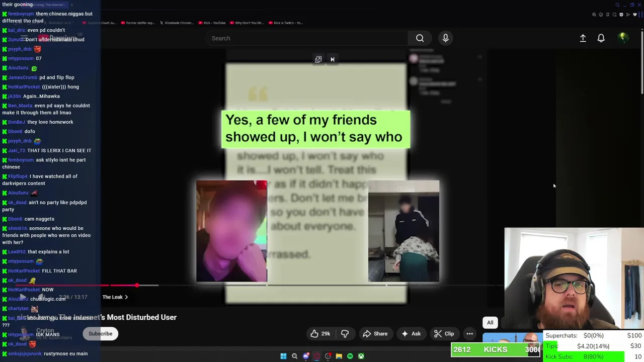Open YouTube notifications bell
644x362 pixels.
point(601,38)
